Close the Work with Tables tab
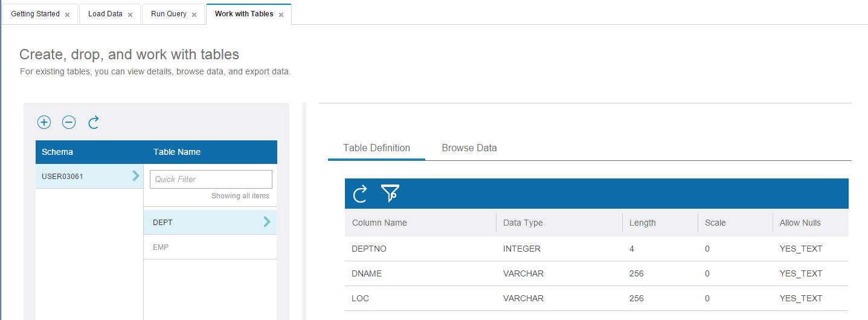 281,15
